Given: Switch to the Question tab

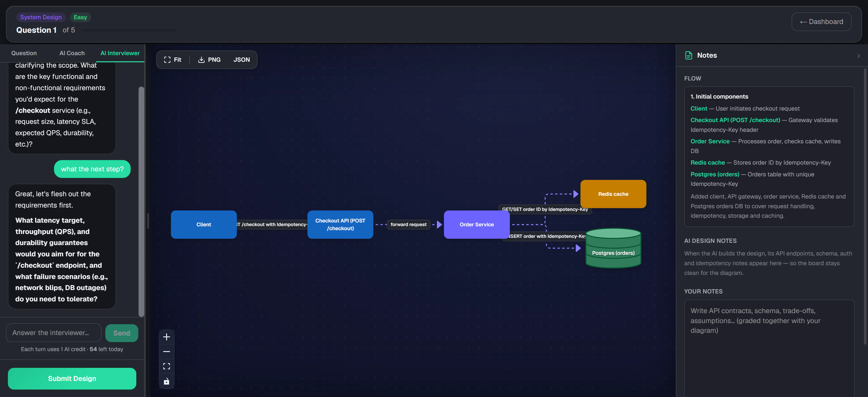Looking at the screenshot, I should click(x=24, y=53).
